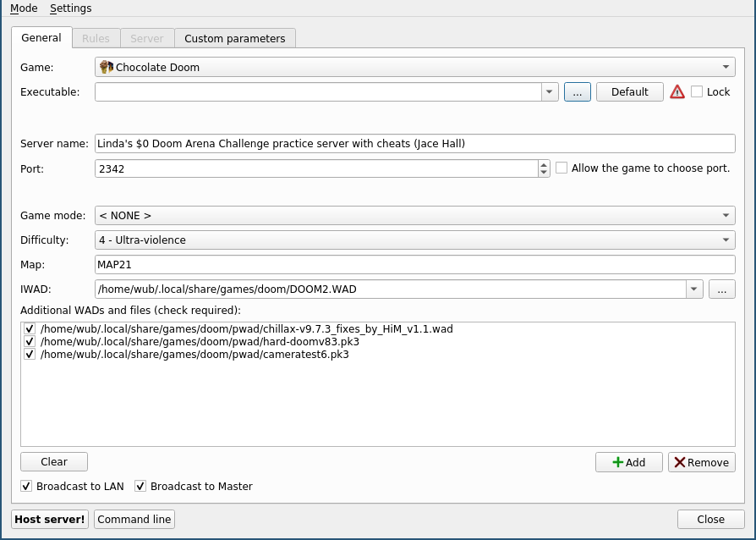
Task: Open the Game mode dropdown
Action: [x=414, y=216]
